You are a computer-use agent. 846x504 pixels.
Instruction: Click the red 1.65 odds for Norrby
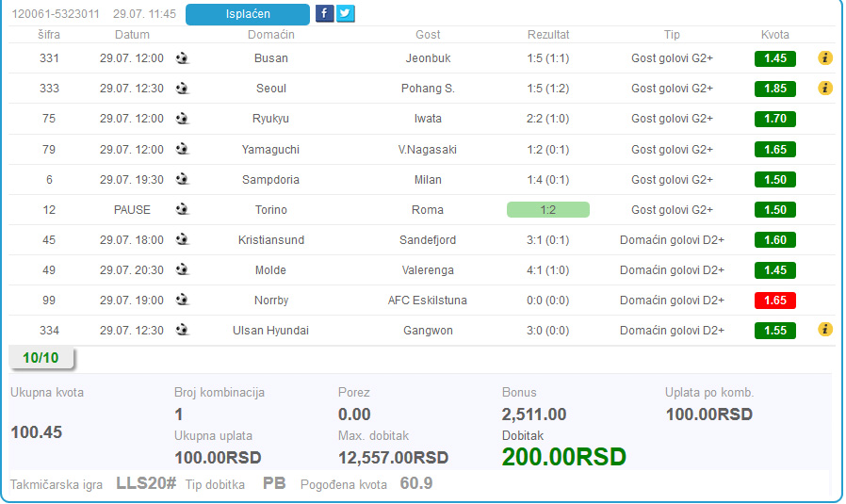tap(774, 301)
